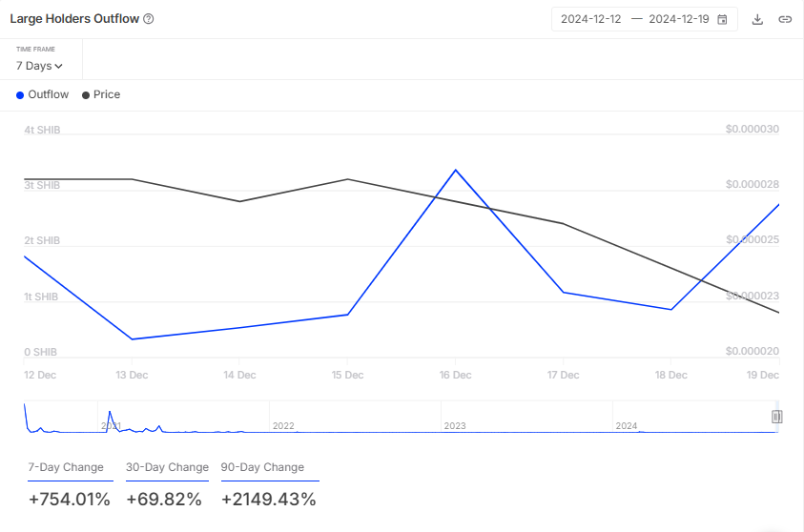Click the dark Price legend dot
Image resolution: width=804 pixels, height=532 pixels.
pyautogui.click(x=86, y=95)
